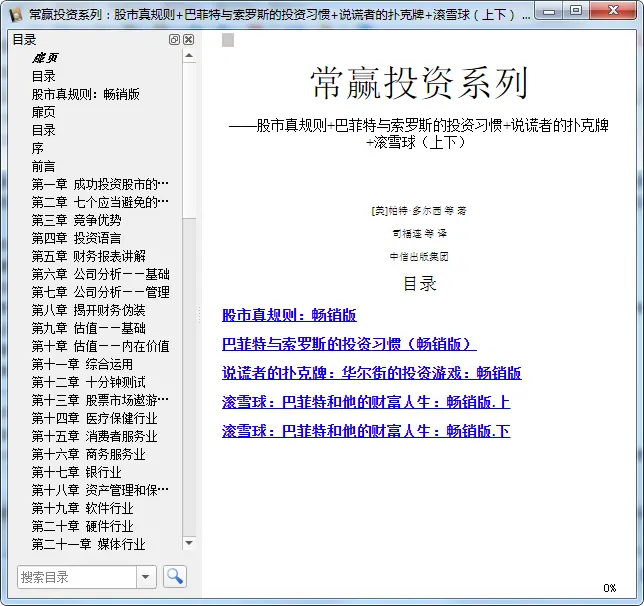Maximize the e-book viewer window
This screenshot has width=644, height=606.
coord(576,11)
